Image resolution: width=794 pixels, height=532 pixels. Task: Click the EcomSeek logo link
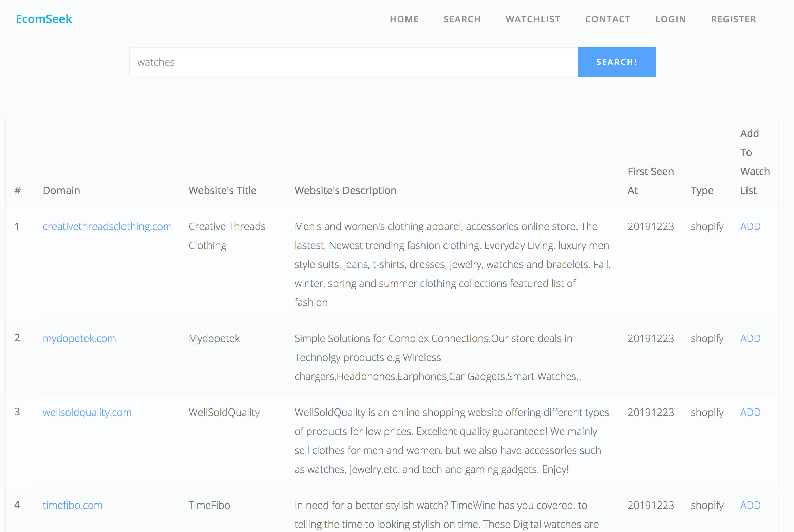coord(44,19)
